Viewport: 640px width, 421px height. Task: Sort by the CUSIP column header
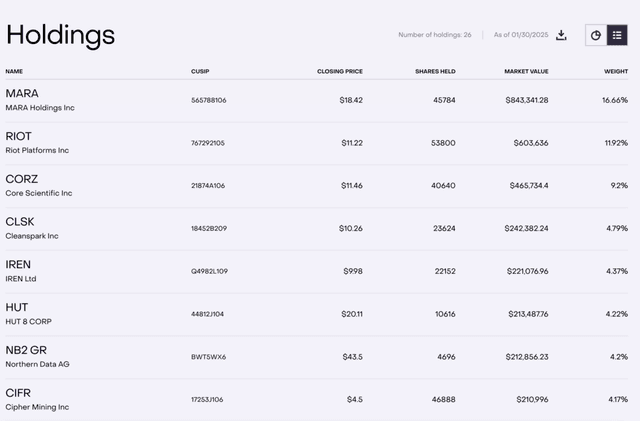[x=200, y=71]
